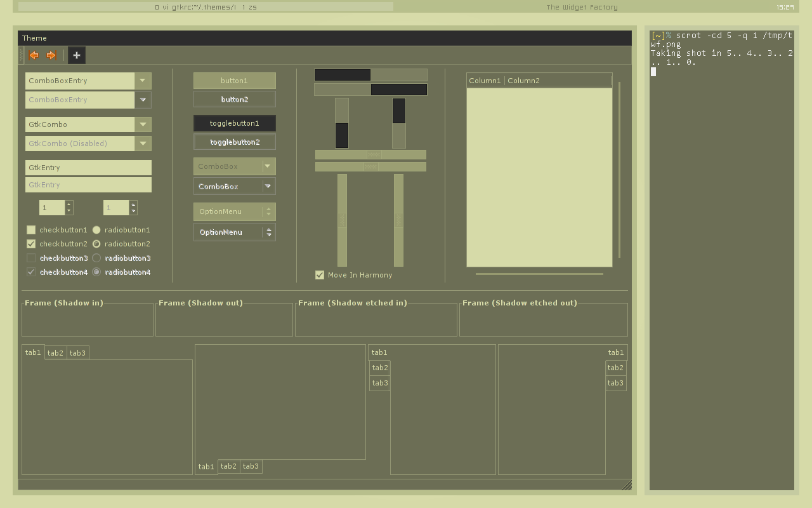Click the greyed-out GtkEntry text field
Viewport: 812px width, 508px height.
pyautogui.click(x=88, y=185)
